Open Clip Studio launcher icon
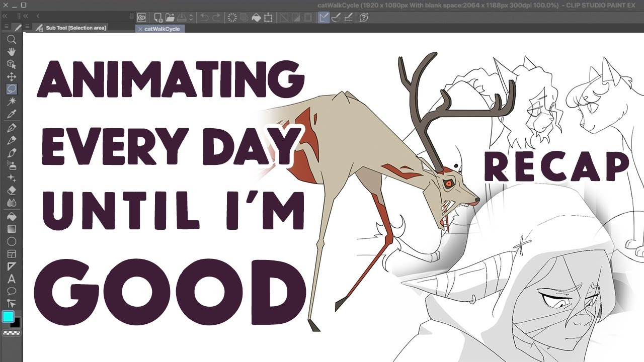Viewport: 644px width, 362px height. (142, 18)
